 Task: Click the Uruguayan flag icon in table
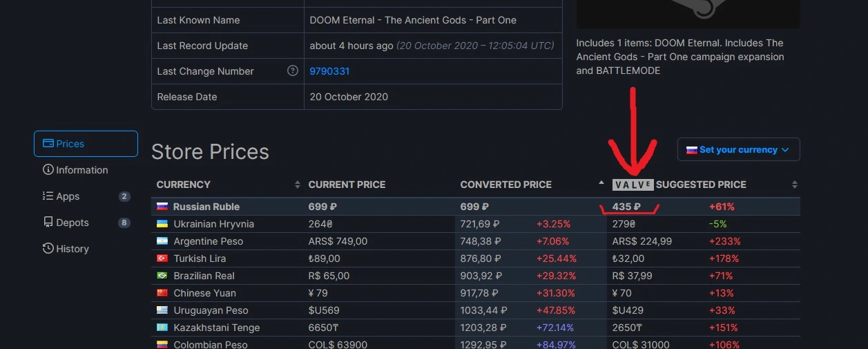pyautogui.click(x=162, y=310)
